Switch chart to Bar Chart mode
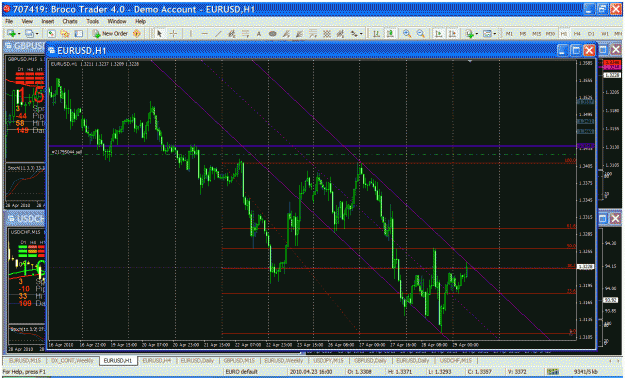The width and height of the screenshot is (625, 378). [376, 34]
